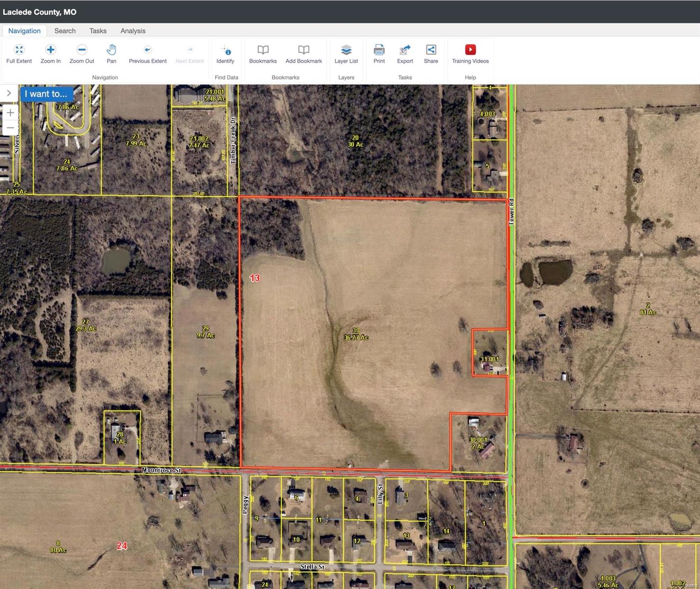The width and height of the screenshot is (700, 589).
Task: Open the 'I want to...' menu
Action: pyautogui.click(x=46, y=94)
